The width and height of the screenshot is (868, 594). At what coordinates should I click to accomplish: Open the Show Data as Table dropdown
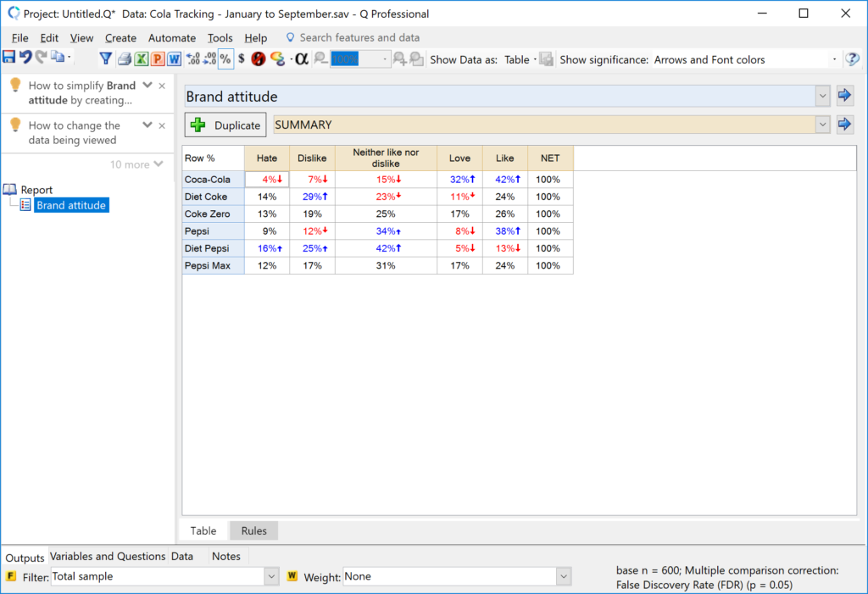pos(520,60)
